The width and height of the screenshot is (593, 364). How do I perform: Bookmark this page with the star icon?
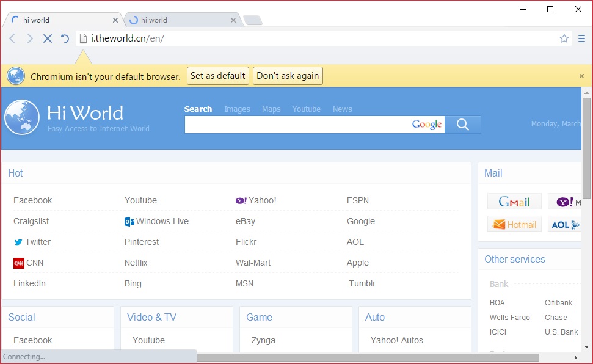click(x=564, y=38)
